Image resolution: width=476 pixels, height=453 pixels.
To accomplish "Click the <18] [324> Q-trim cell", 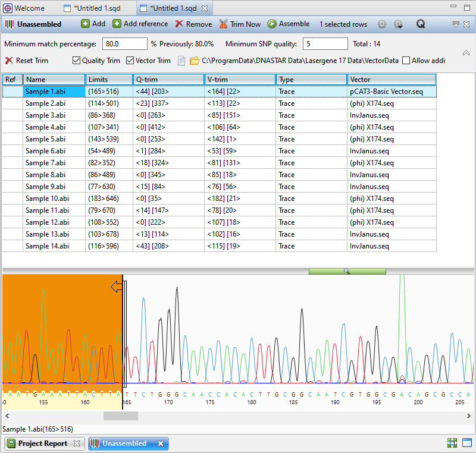I will [x=168, y=163].
